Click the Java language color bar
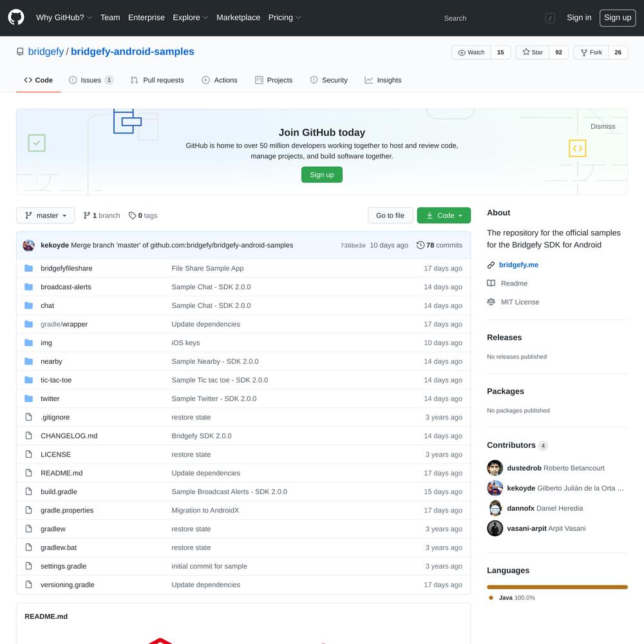Screen dimensions: 644x644 [x=557, y=587]
